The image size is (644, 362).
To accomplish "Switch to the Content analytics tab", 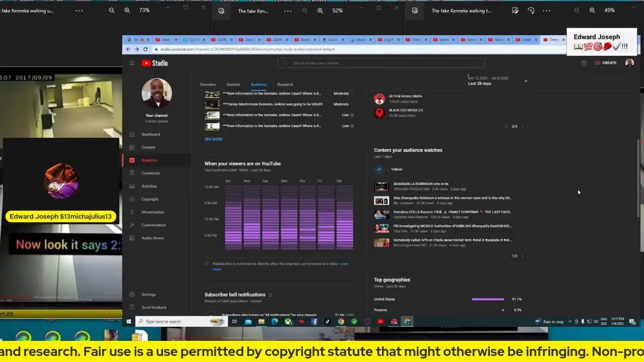I will 233,84.
